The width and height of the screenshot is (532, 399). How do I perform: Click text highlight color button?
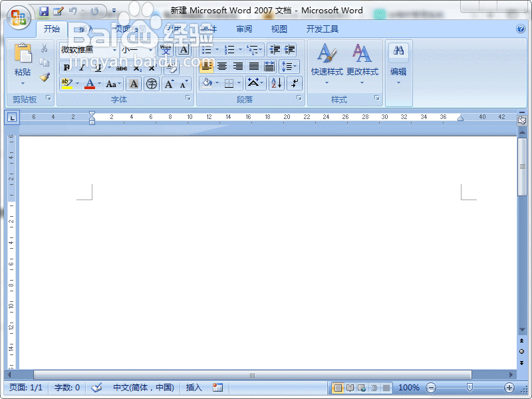point(67,84)
